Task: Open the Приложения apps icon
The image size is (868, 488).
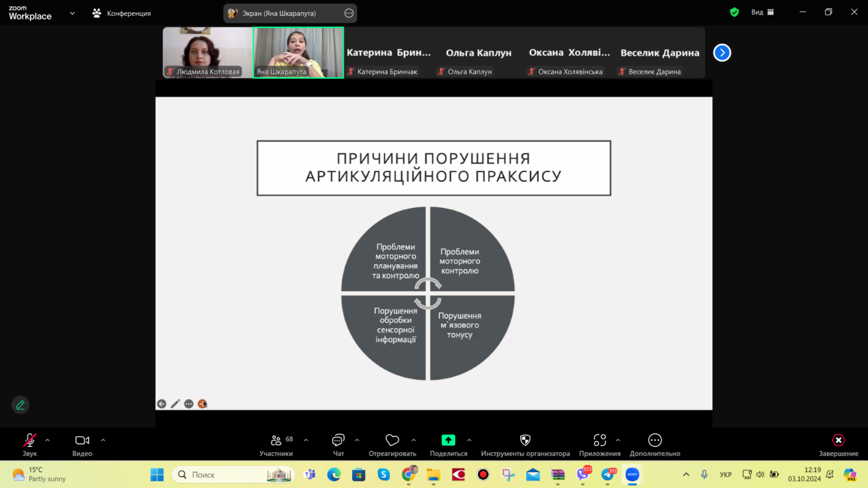Action: (600, 440)
